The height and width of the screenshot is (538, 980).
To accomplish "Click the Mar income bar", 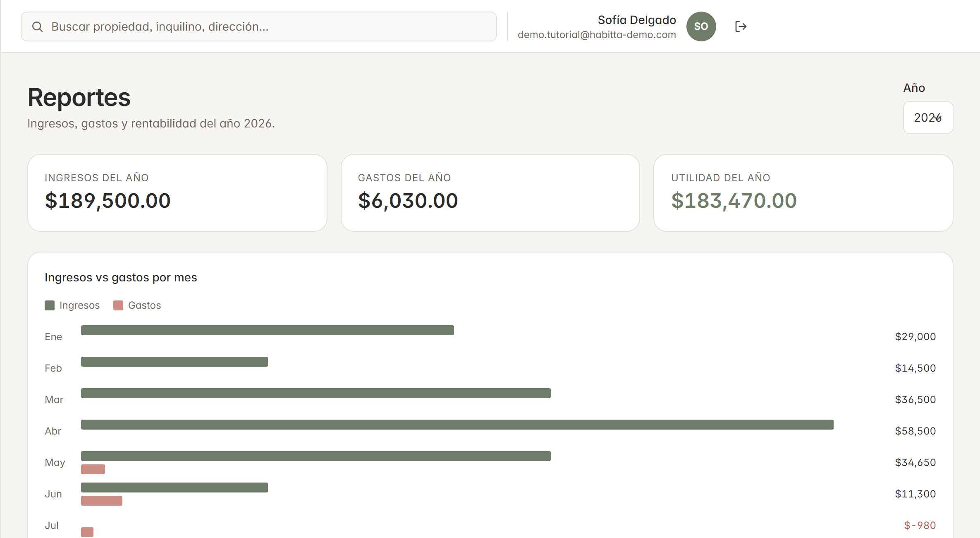I will click(316, 393).
